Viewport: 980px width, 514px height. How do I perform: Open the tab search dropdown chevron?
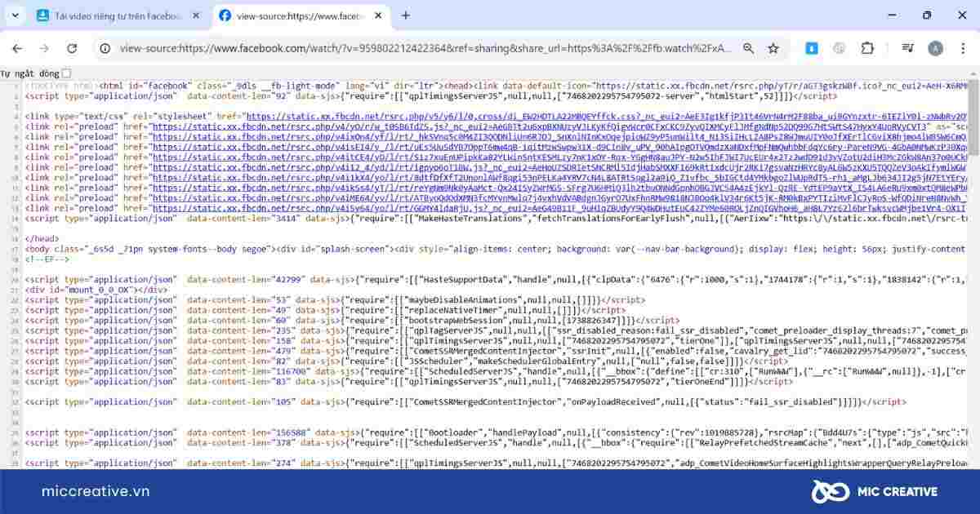(x=16, y=16)
